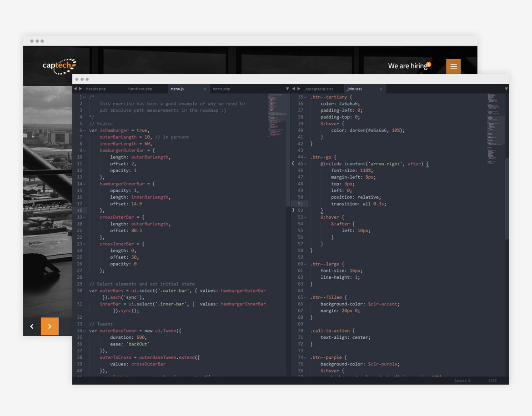Click the Captech logo
This screenshot has height=416, width=532.
point(59,66)
